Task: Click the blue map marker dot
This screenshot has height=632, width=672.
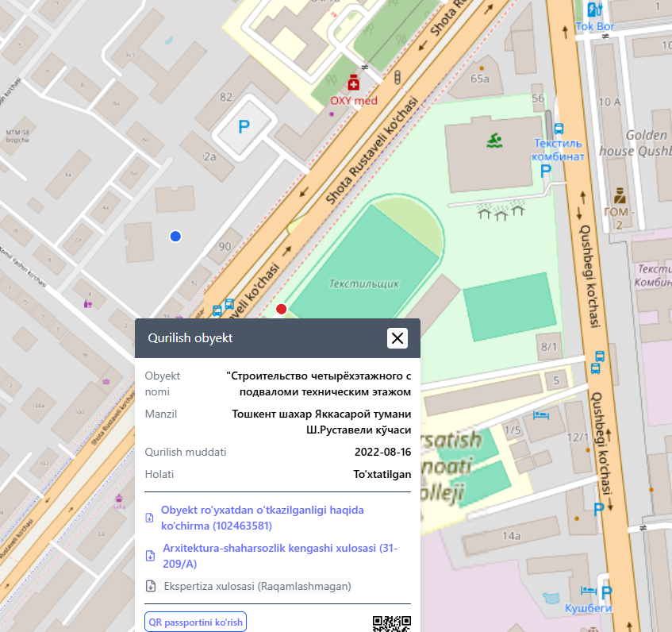Action: tap(175, 237)
